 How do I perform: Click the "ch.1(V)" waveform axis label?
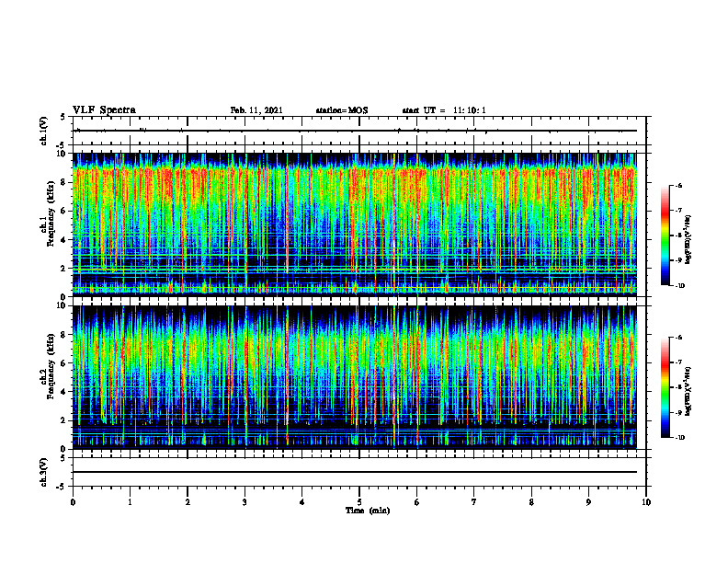(43, 131)
